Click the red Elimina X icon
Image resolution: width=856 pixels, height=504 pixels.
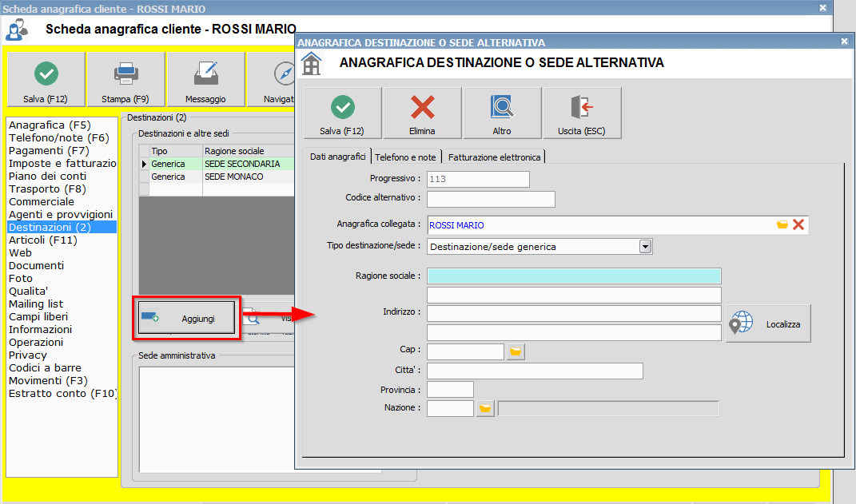(422, 108)
